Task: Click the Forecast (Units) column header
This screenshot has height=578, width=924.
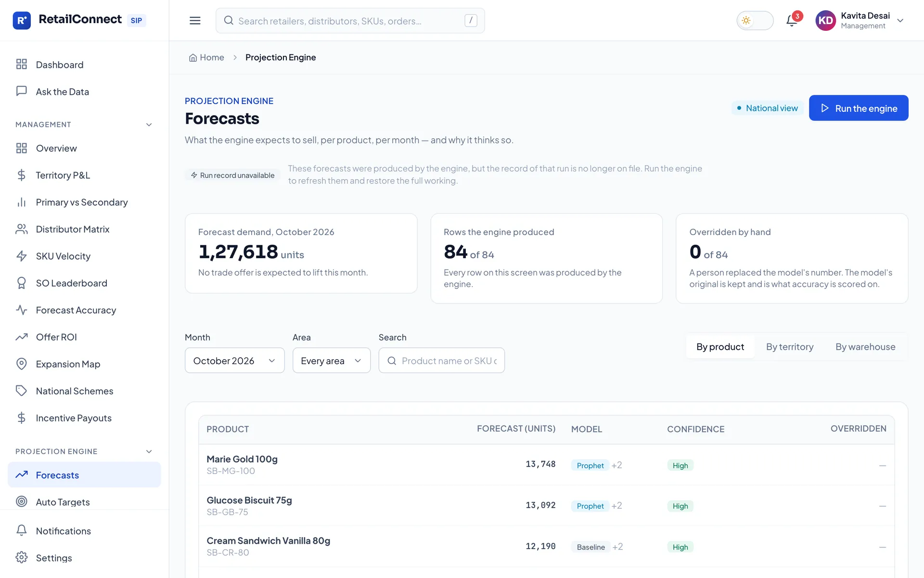Action: [x=516, y=429]
